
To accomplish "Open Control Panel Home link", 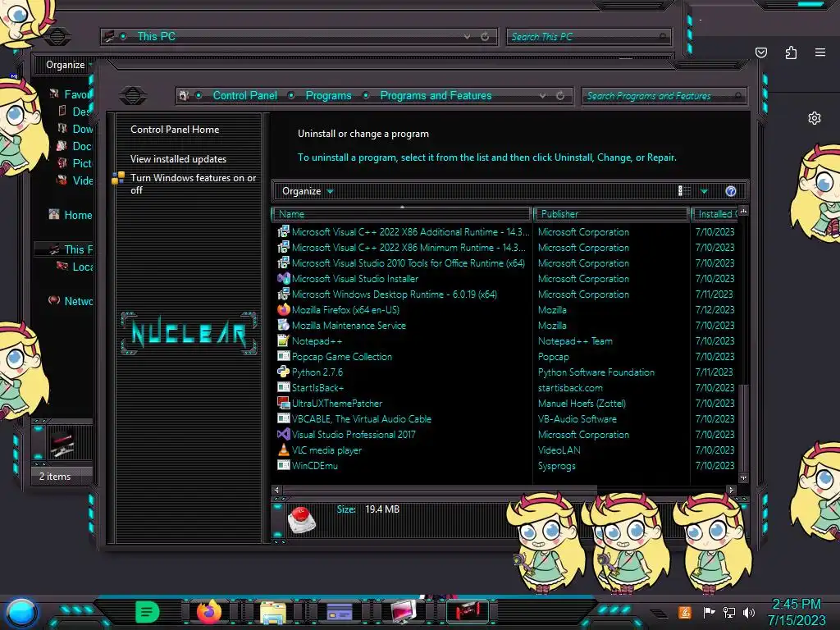I will tap(175, 130).
